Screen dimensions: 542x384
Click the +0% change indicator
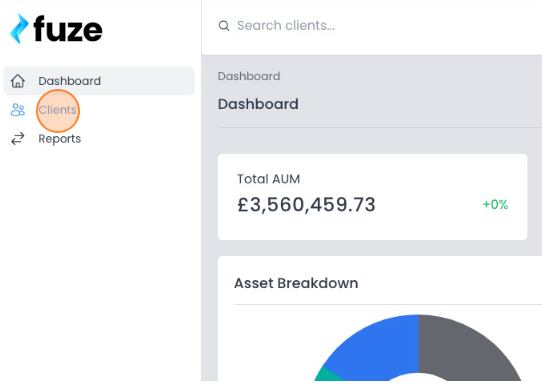(x=495, y=204)
